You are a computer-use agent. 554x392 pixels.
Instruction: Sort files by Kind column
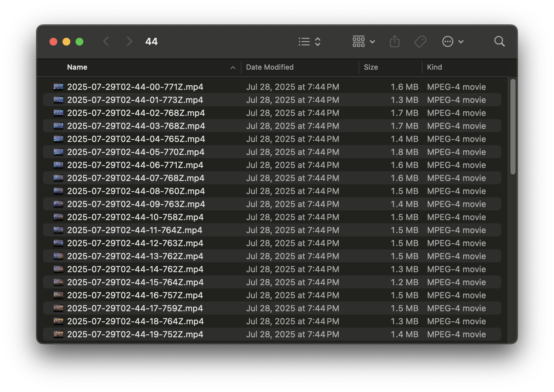point(434,67)
